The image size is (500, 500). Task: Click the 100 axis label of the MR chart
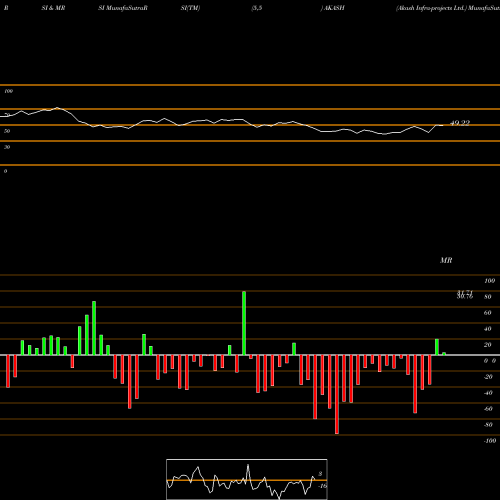[x=490, y=281]
